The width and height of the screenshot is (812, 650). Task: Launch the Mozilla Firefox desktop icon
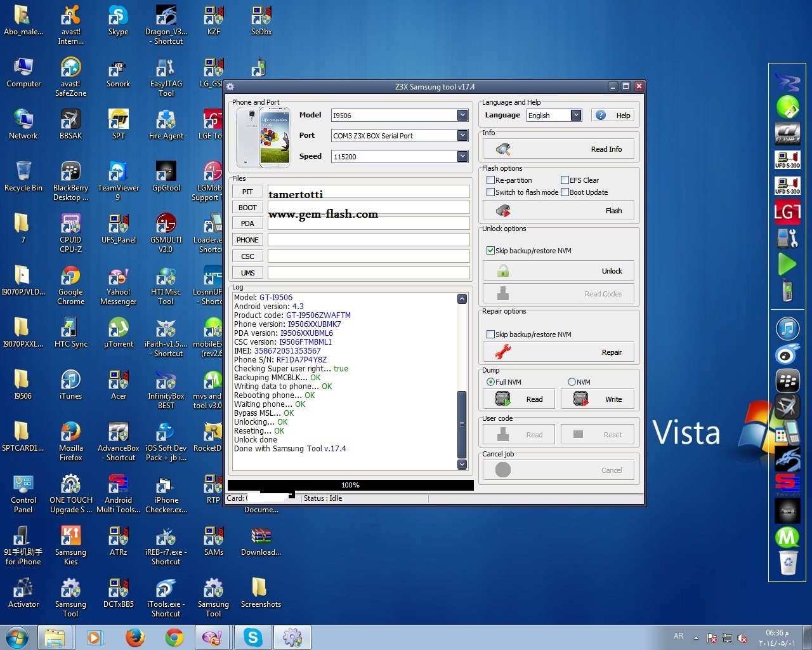tap(70, 441)
